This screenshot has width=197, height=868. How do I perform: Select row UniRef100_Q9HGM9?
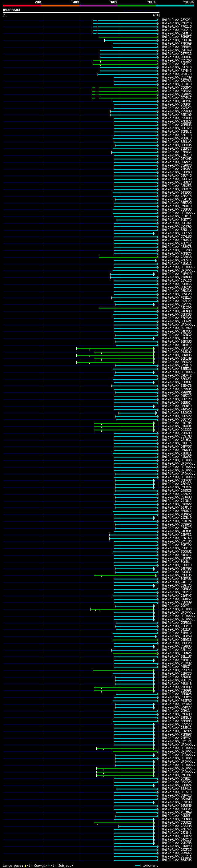click(176, 433)
